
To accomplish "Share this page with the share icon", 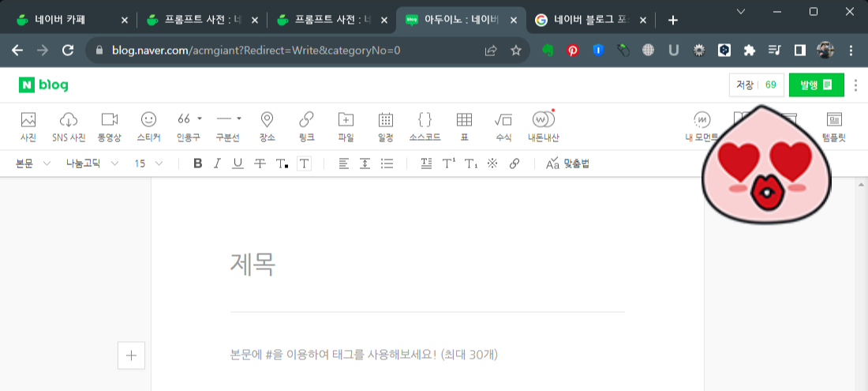I will click(x=491, y=51).
